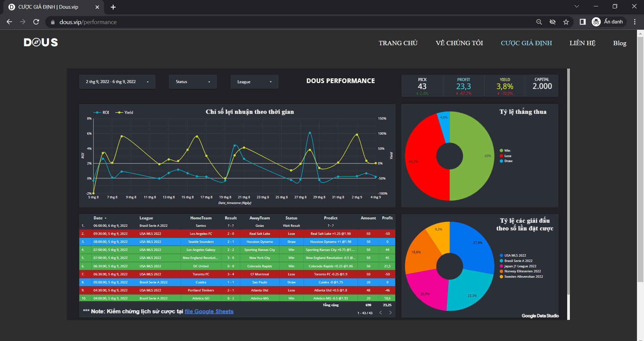Open the Chrome three-dot menu
The height and width of the screenshot is (341, 644).
635,22
